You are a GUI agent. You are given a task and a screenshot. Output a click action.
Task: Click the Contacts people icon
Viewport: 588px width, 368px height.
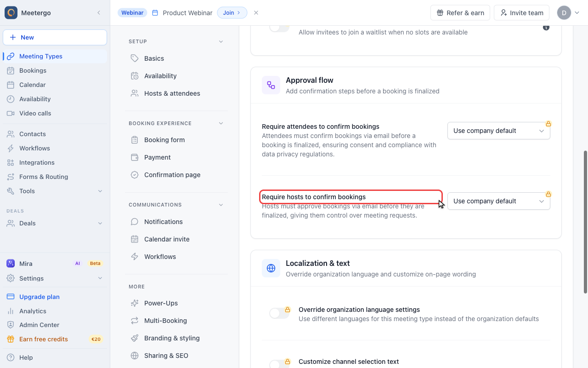pyautogui.click(x=11, y=134)
